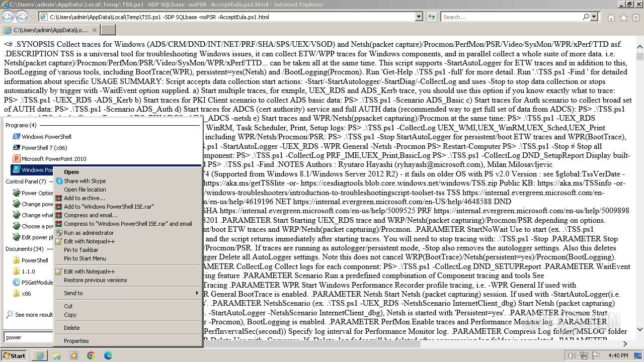
Task: Open the x86 folder result
Action: pyautogui.click(x=22, y=294)
